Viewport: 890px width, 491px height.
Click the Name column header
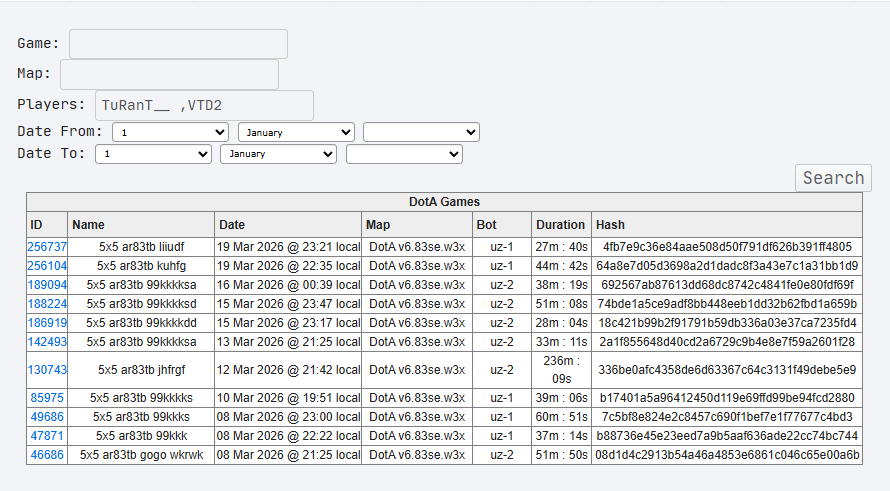point(141,225)
